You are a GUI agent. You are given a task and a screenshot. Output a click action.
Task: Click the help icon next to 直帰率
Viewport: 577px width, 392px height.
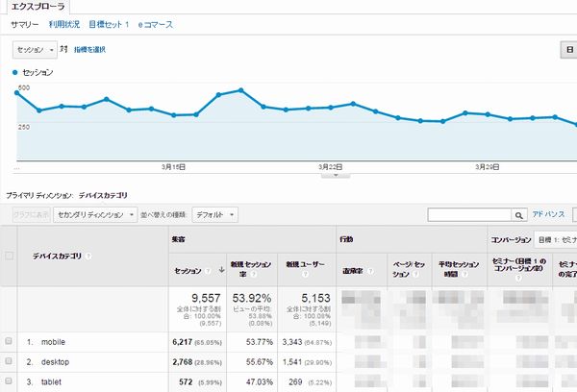pyautogui.click(x=370, y=271)
